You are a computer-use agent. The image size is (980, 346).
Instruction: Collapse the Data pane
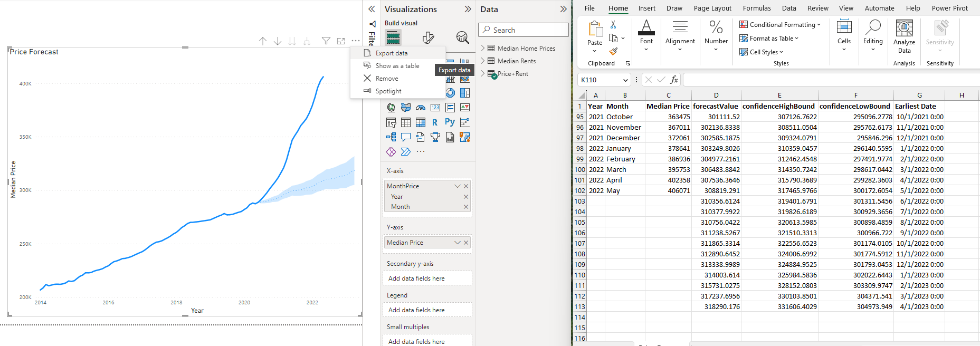tap(563, 9)
